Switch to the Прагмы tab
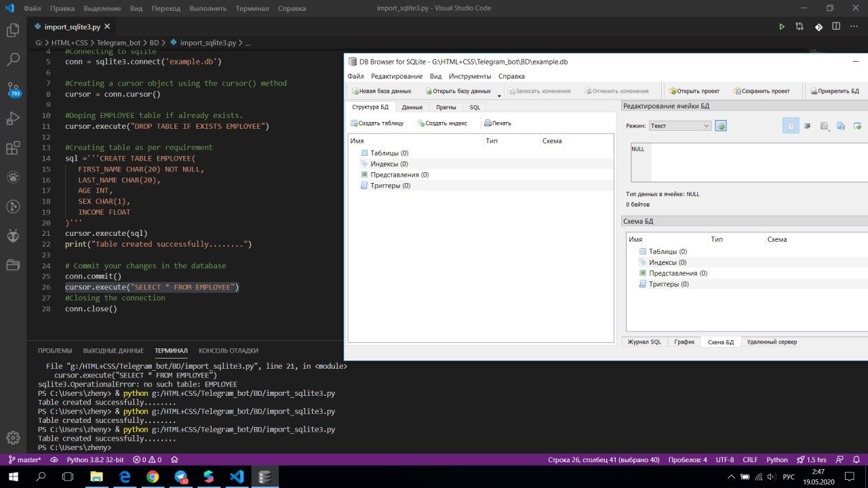The width and height of the screenshot is (868, 488). 446,108
